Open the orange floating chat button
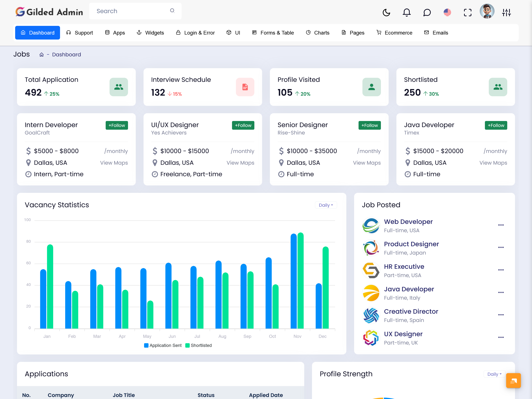Image resolution: width=532 pixels, height=399 pixels. (513, 381)
